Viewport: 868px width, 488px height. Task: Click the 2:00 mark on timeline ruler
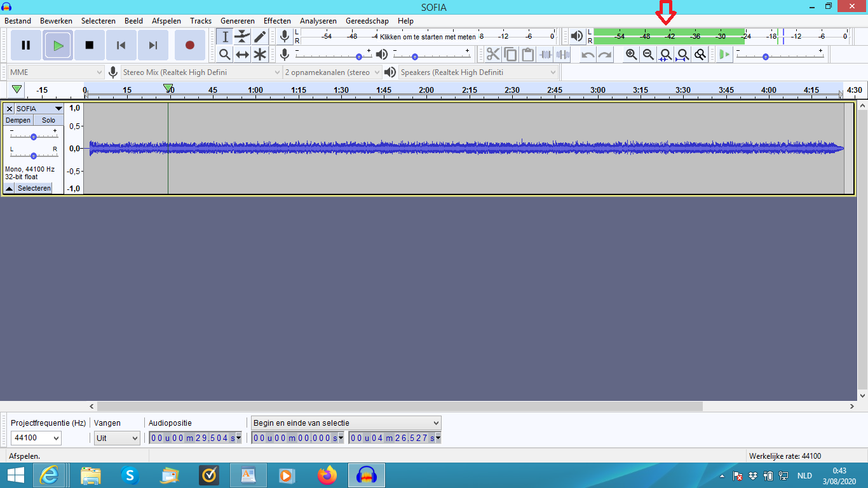[426, 90]
